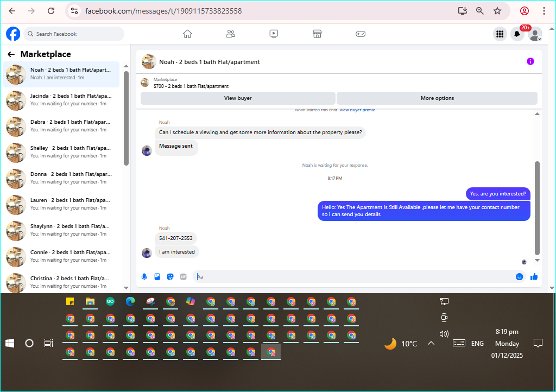Open the Gaming controller icon
Image resolution: width=556 pixels, height=392 pixels.
pyautogui.click(x=361, y=34)
